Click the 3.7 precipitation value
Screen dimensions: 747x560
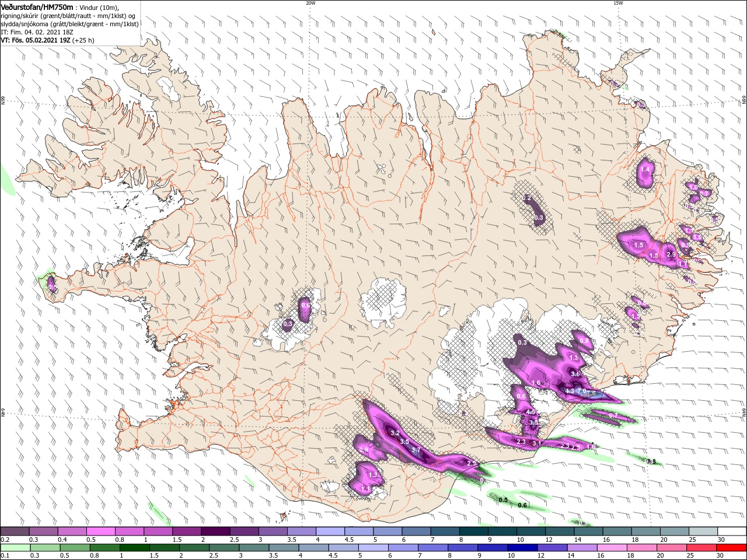pos(416,450)
